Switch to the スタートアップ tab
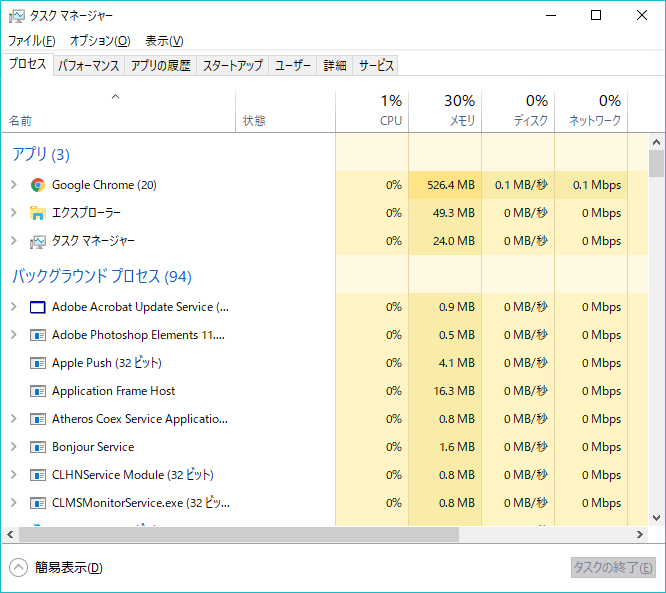 (x=233, y=65)
